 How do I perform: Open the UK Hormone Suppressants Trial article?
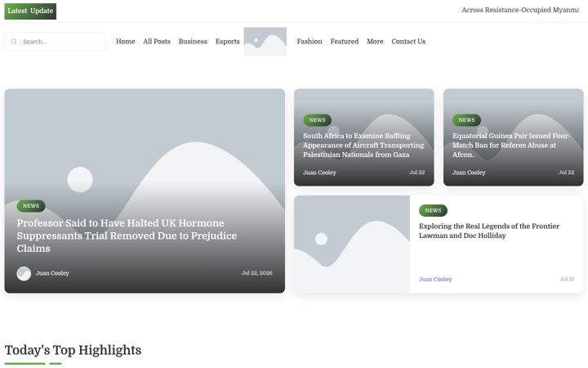click(127, 236)
